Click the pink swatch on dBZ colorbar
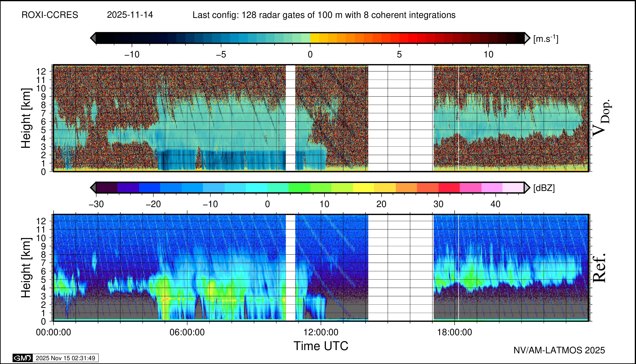Screen dimensions: 636x364 (x=470, y=188)
